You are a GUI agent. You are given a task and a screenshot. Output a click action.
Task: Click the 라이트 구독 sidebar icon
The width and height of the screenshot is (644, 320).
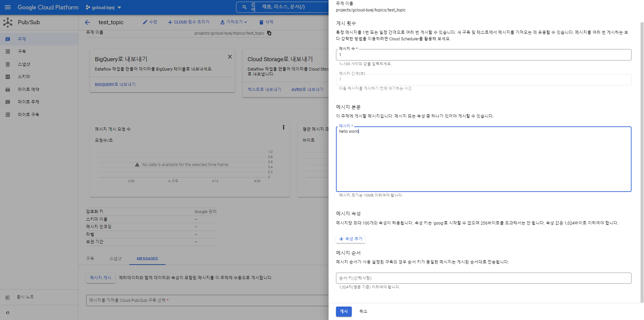point(8,115)
